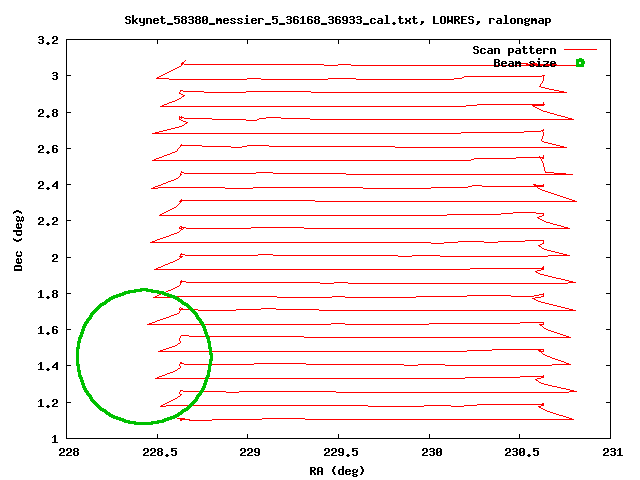Image resolution: width=640 pixels, height=480 pixels.
Task: Click the x-axis tick label 228.5
Action: tap(160, 452)
